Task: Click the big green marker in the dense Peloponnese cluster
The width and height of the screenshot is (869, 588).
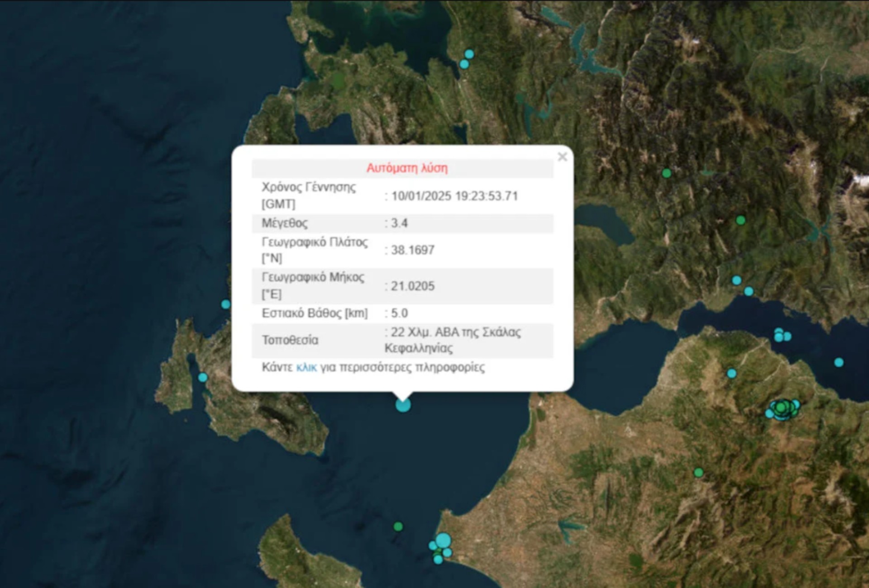Action: [x=781, y=408]
